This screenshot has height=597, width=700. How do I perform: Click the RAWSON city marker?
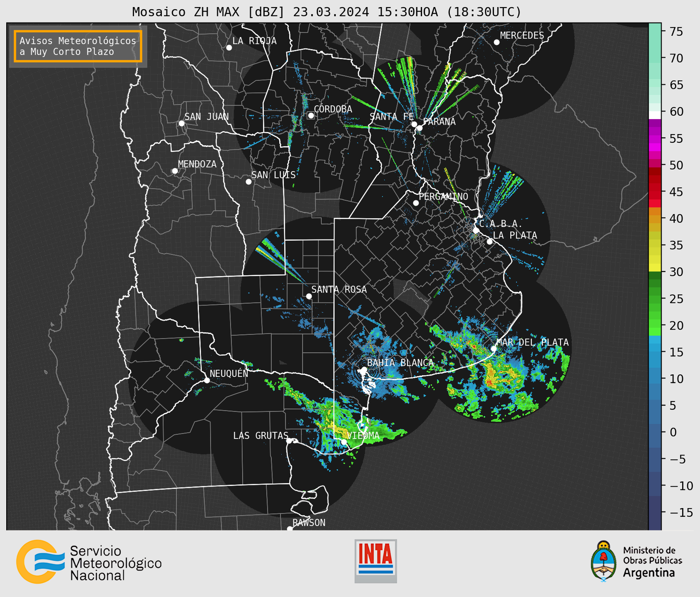pyautogui.click(x=290, y=528)
